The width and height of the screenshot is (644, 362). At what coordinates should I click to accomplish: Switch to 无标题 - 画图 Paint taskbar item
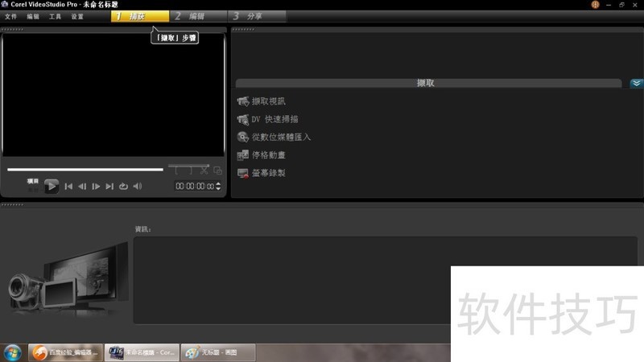(218, 352)
